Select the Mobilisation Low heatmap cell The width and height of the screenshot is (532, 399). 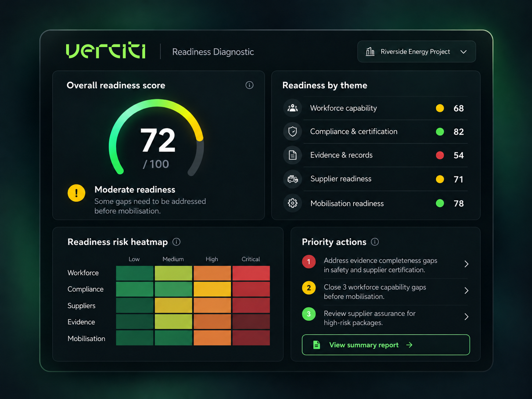click(134, 338)
